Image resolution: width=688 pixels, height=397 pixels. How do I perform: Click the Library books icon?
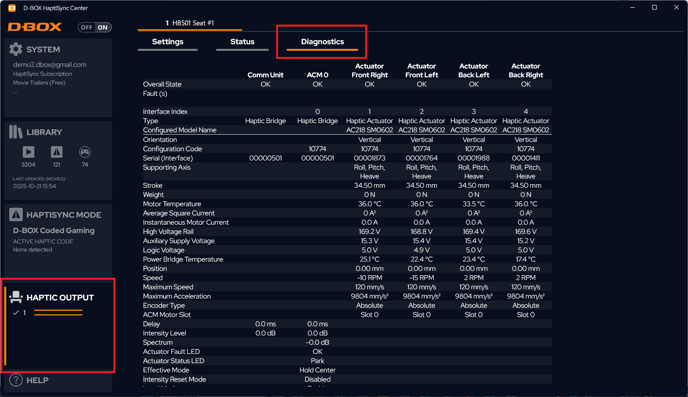click(16, 132)
